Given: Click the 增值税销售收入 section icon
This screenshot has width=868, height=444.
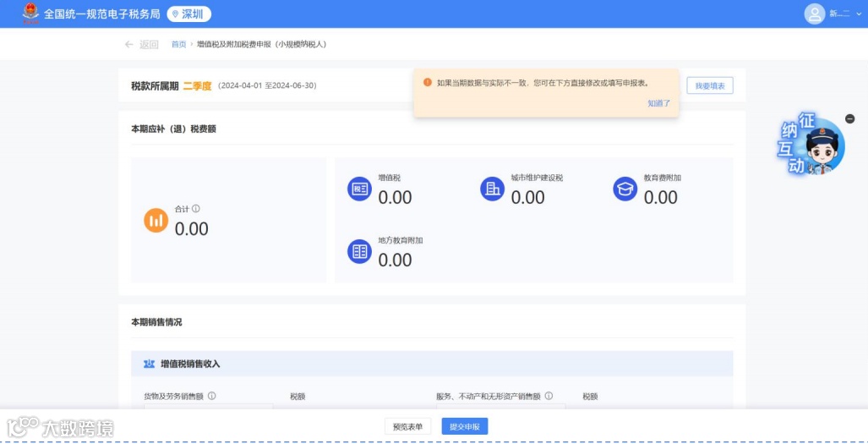Looking at the screenshot, I should (x=149, y=364).
